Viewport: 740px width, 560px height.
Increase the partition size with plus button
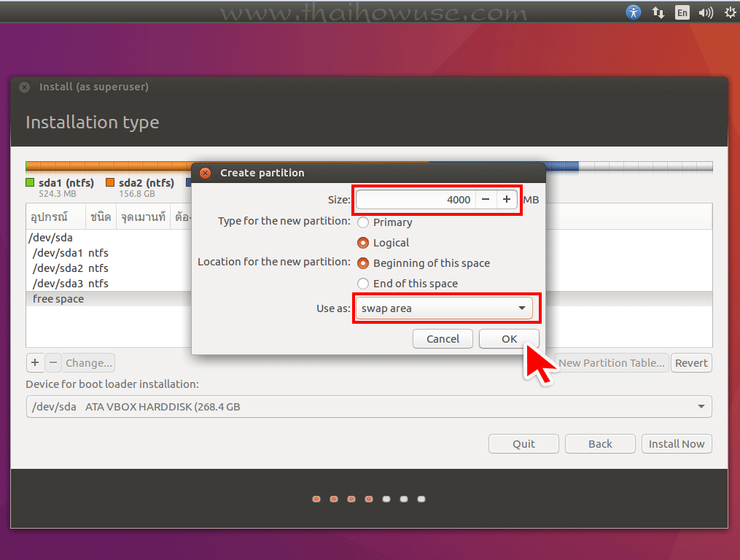click(507, 199)
